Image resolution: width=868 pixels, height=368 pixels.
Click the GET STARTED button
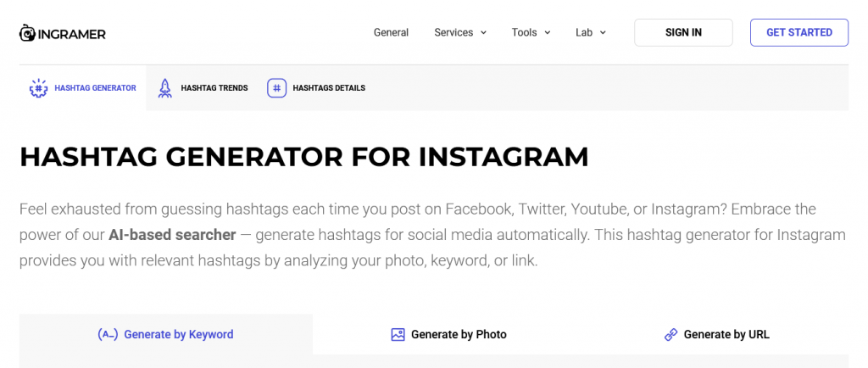799,33
